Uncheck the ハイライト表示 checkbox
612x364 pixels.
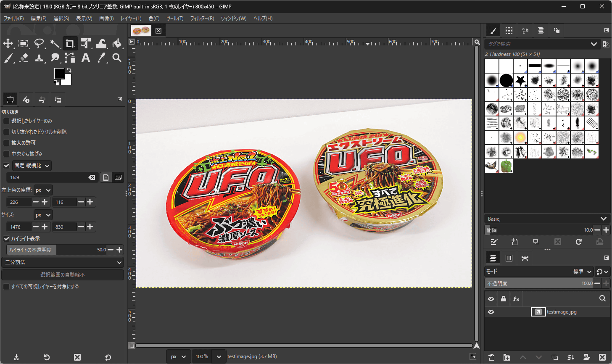6,239
